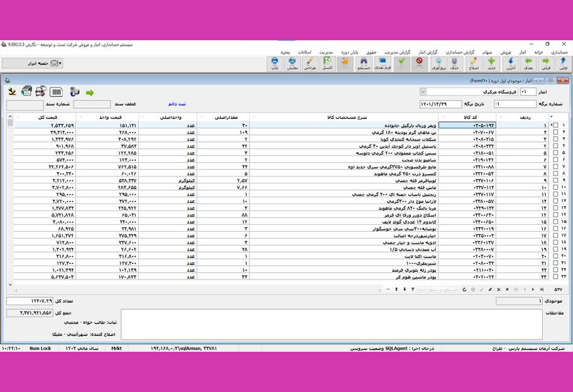Click the move-down arrow icon under the grid
Screen dimensions: 573x392
[x=405, y=290]
